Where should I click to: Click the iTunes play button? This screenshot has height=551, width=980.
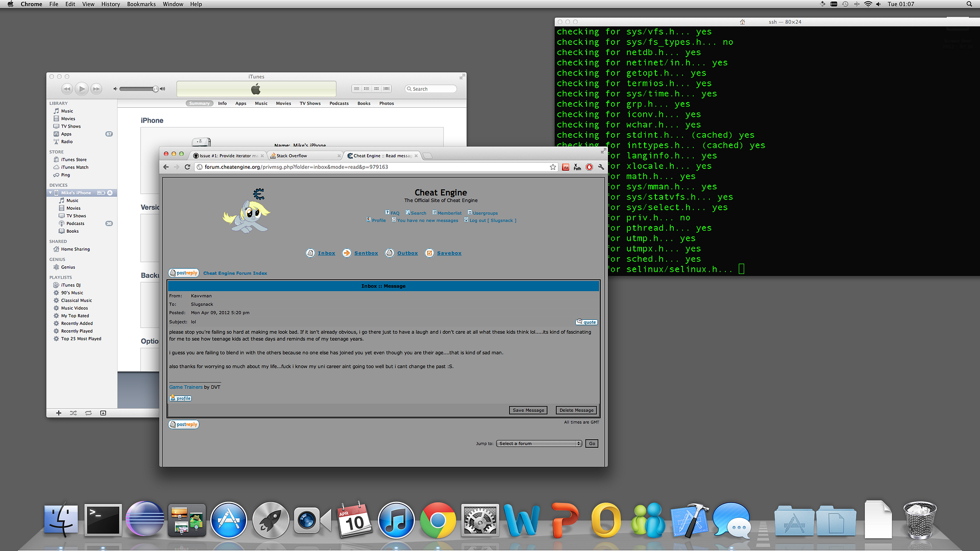click(82, 89)
